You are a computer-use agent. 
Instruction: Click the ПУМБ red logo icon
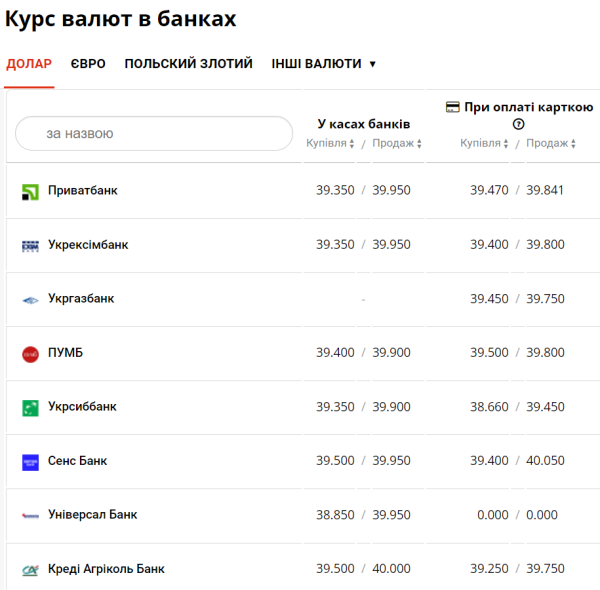pos(30,354)
